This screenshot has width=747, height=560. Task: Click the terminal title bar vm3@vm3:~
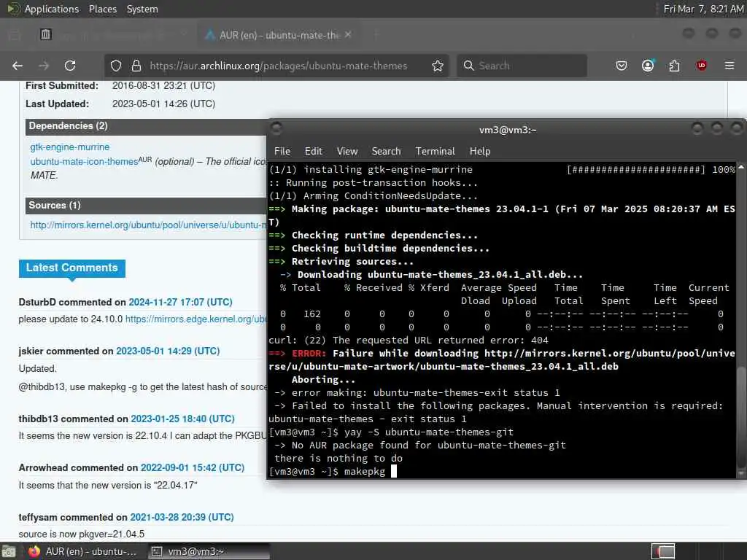point(508,130)
